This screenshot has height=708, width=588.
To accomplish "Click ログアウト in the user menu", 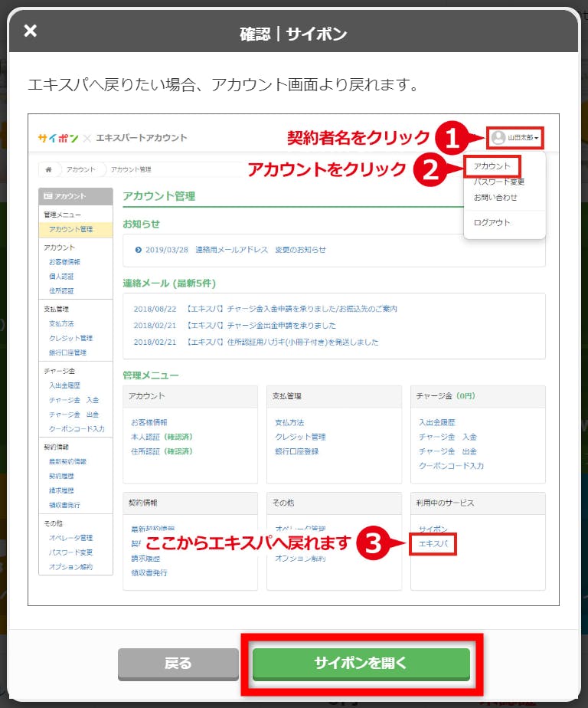I will [x=492, y=223].
